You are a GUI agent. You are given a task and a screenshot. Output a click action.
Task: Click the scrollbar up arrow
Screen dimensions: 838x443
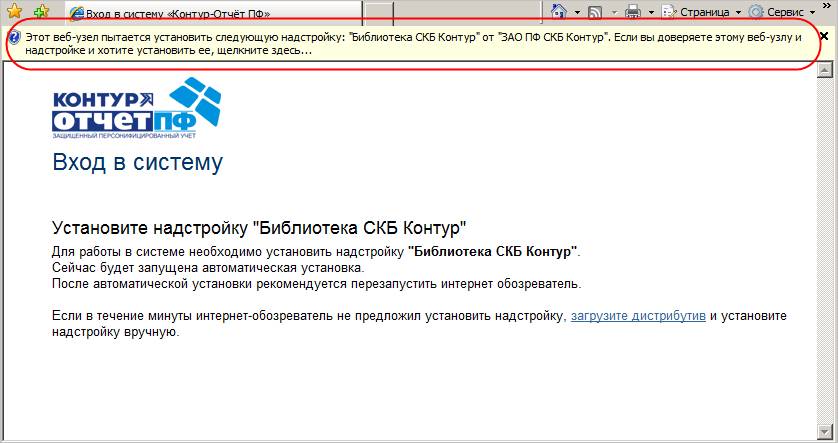pos(825,70)
